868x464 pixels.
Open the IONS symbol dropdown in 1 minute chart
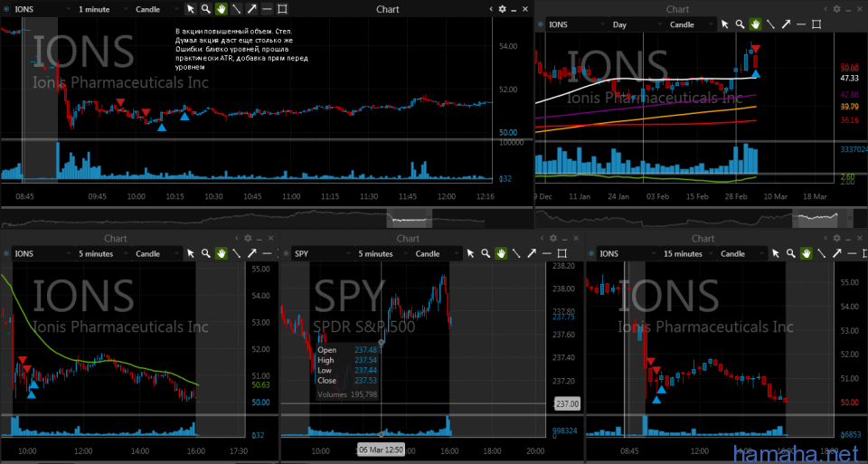[x=42, y=9]
